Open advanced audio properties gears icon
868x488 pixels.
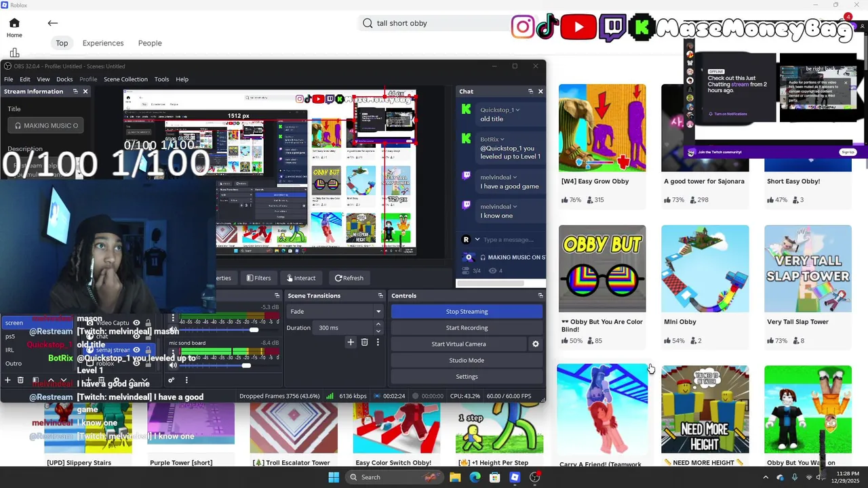171,380
